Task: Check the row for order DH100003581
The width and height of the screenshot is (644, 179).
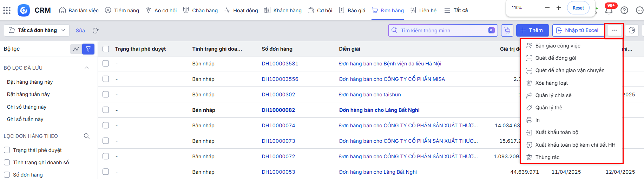Action: click(106, 64)
